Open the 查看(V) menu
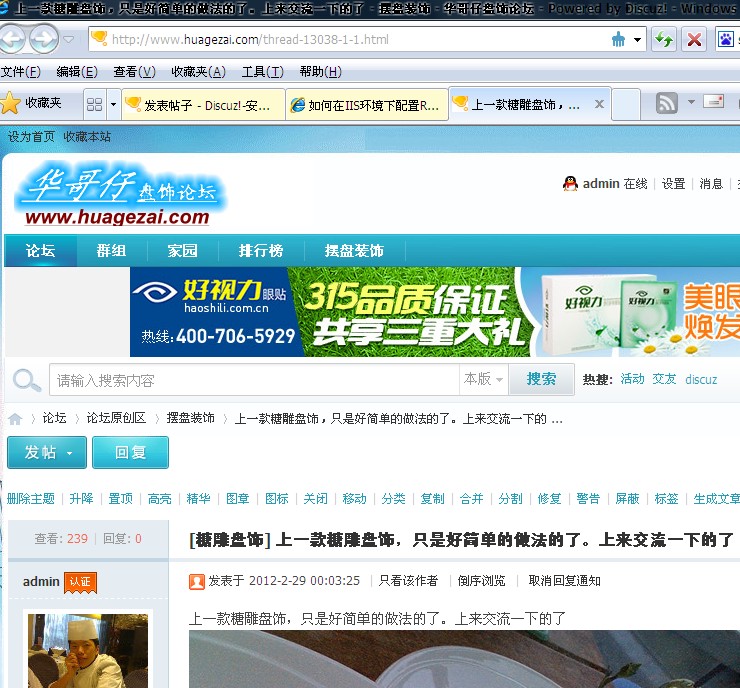Viewport: 740px width, 688px height. (135, 72)
